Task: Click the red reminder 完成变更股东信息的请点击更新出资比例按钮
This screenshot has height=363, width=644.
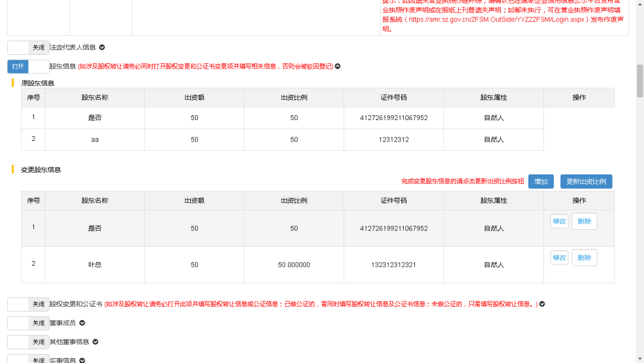Action: point(463,181)
